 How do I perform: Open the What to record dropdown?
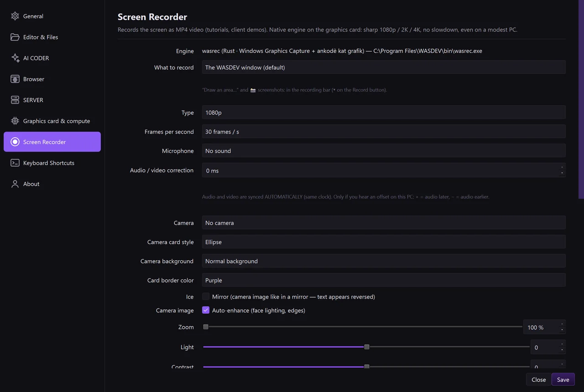coord(384,67)
